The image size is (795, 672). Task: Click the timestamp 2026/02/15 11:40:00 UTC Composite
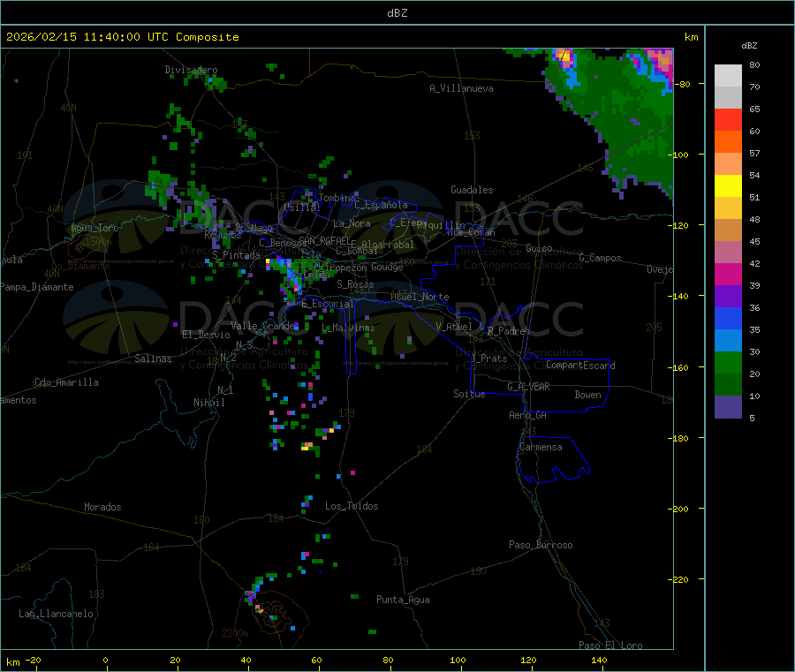tap(122, 37)
